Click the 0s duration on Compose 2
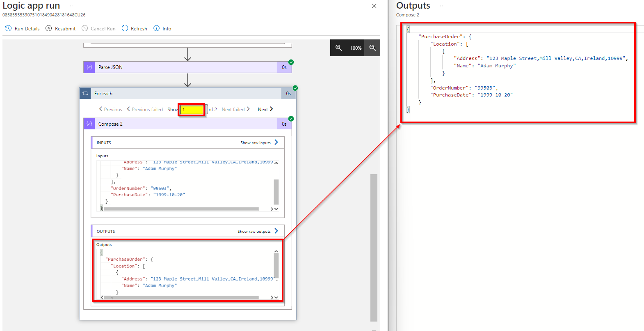 click(x=284, y=124)
